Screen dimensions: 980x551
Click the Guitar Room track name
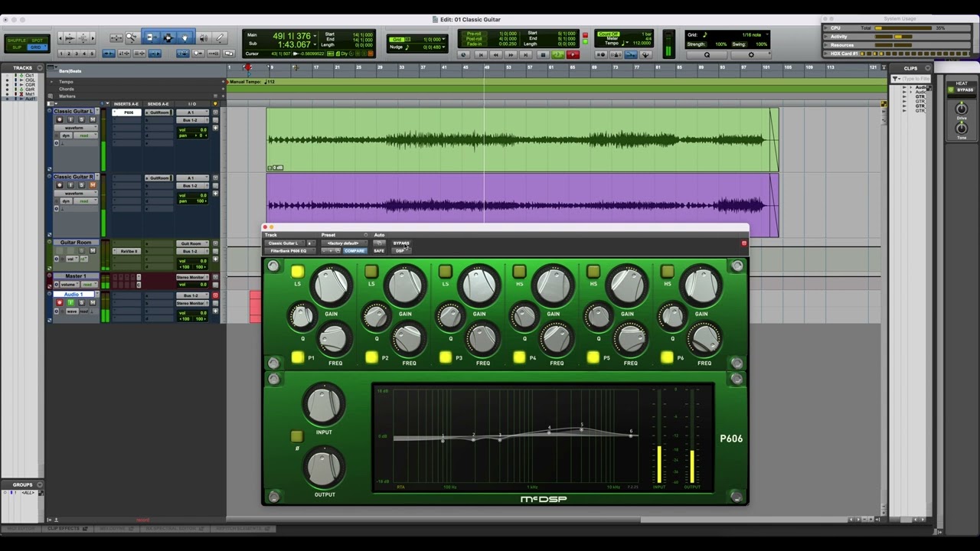(x=76, y=243)
